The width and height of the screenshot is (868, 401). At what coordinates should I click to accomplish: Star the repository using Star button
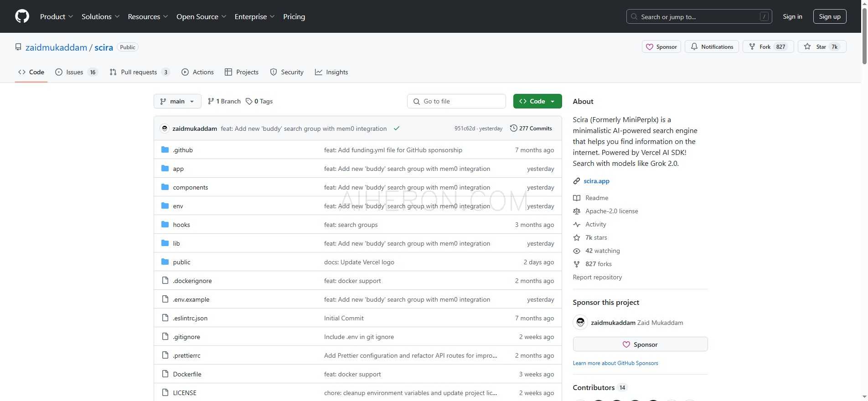click(x=822, y=47)
